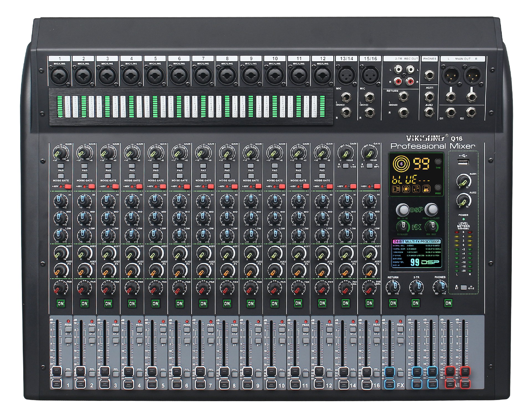The height and width of the screenshot is (415, 532).
Task: Click the left DSP transport knob
Action: 403,210
